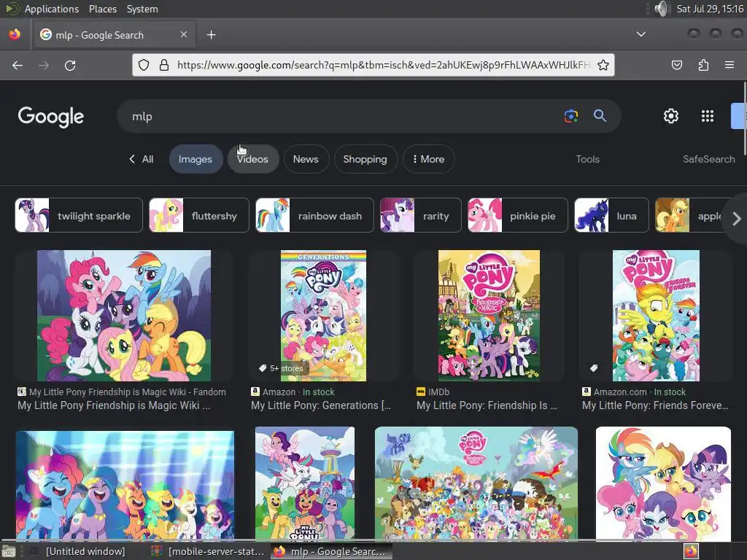
Task: Click the padlock site information icon
Action: (164, 65)
